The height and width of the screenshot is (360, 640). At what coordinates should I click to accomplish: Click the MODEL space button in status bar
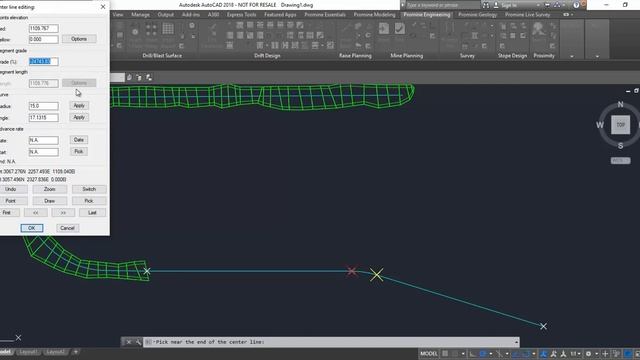429,353
